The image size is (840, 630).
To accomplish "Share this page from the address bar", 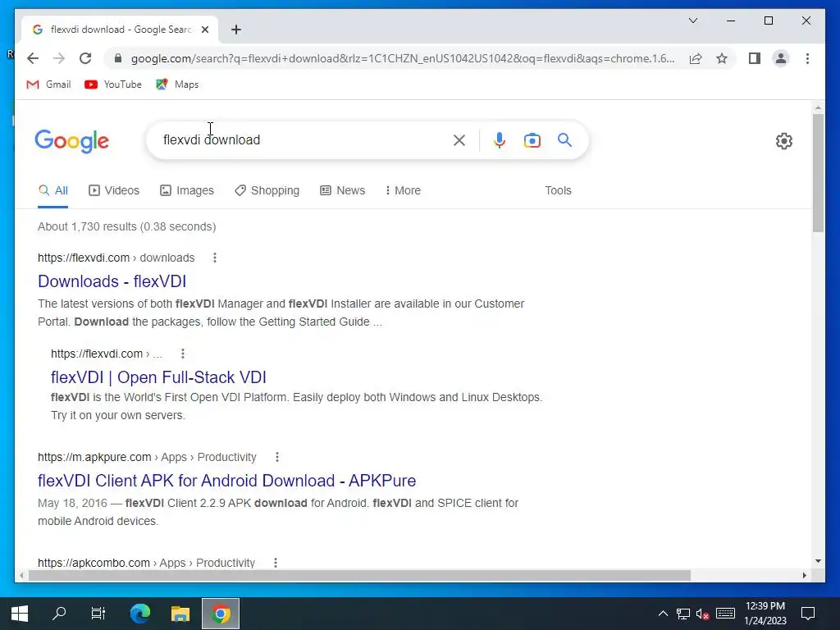I will click(x=696, y=58).
